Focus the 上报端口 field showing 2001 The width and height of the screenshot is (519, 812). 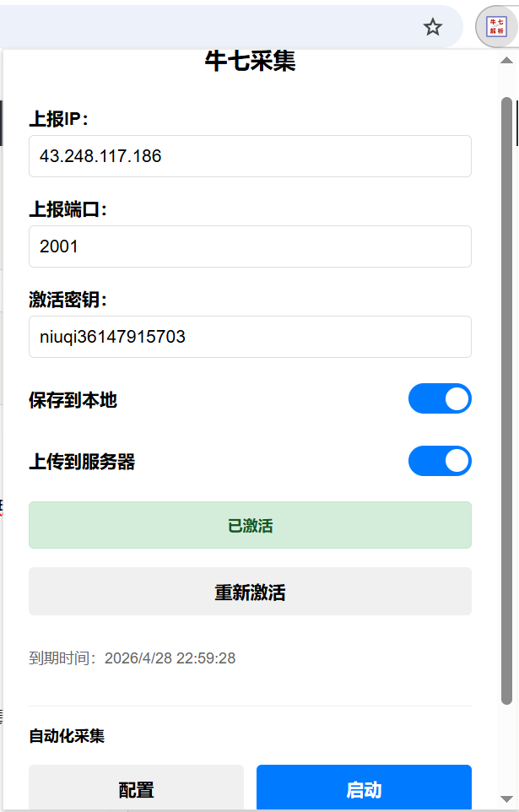click(x=250, y=246)
